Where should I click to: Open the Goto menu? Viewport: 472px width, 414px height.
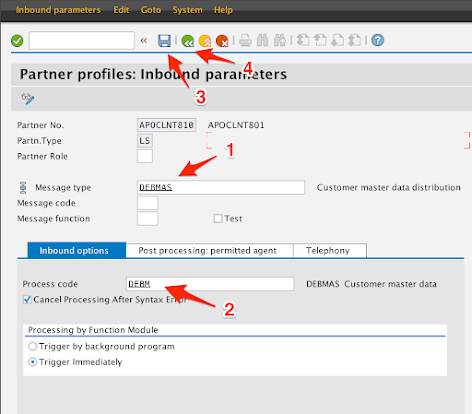click(151, 10)
